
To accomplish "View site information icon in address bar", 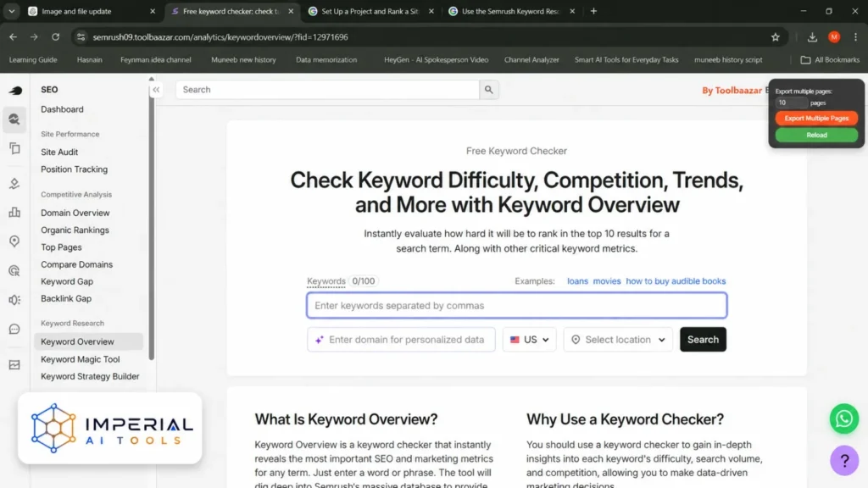I will click(x=81, y=37).
